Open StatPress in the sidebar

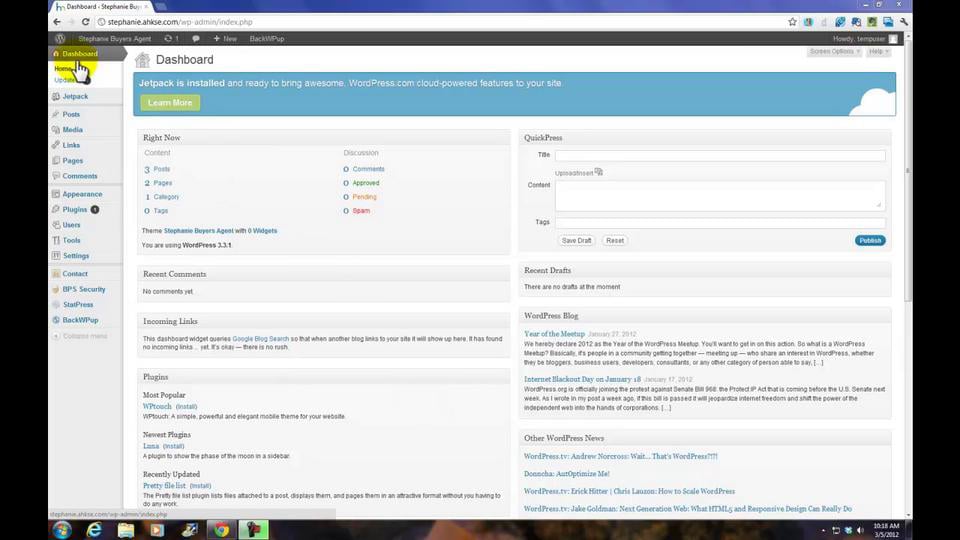(78, 304)
